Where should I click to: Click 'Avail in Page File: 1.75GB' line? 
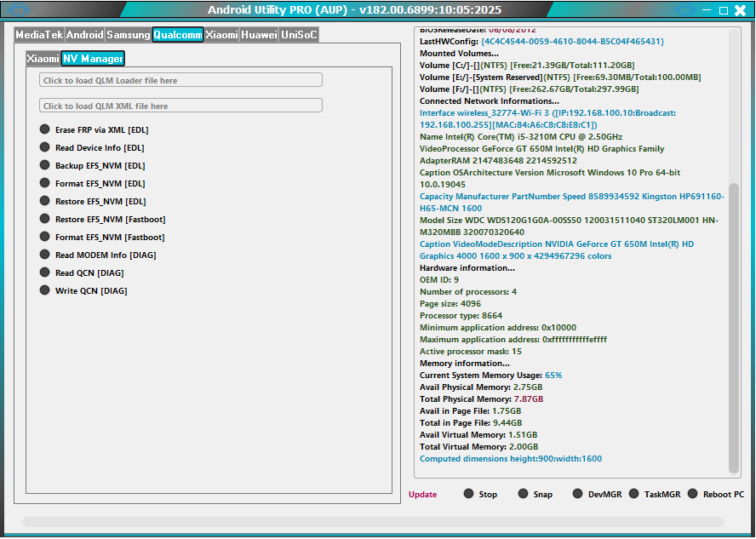471,410
